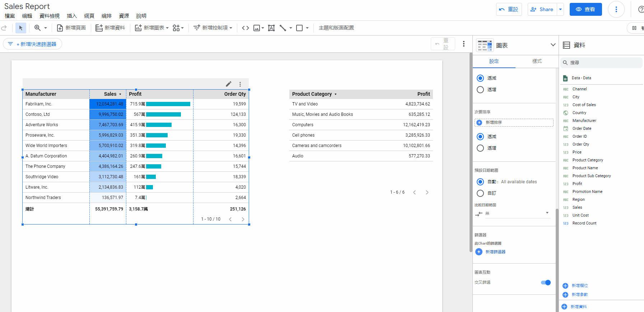This screenshot has width=644, height=312.
Task: Open the image tool dropdown arrow
Action: 263,28
